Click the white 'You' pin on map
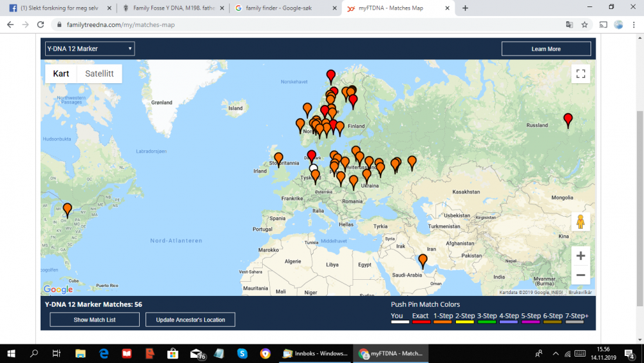 click(x=314, y=168)
